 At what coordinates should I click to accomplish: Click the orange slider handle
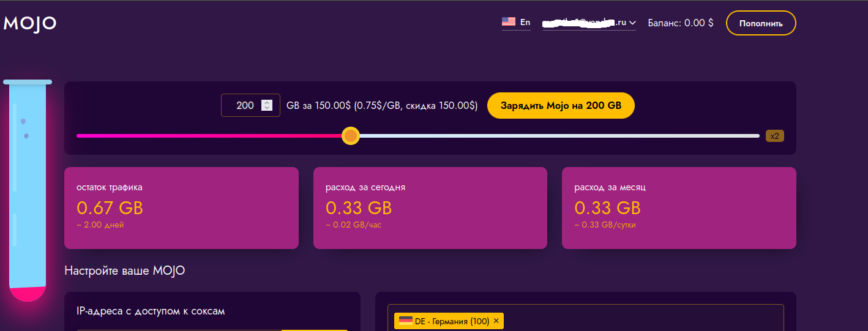coord(350,136)
